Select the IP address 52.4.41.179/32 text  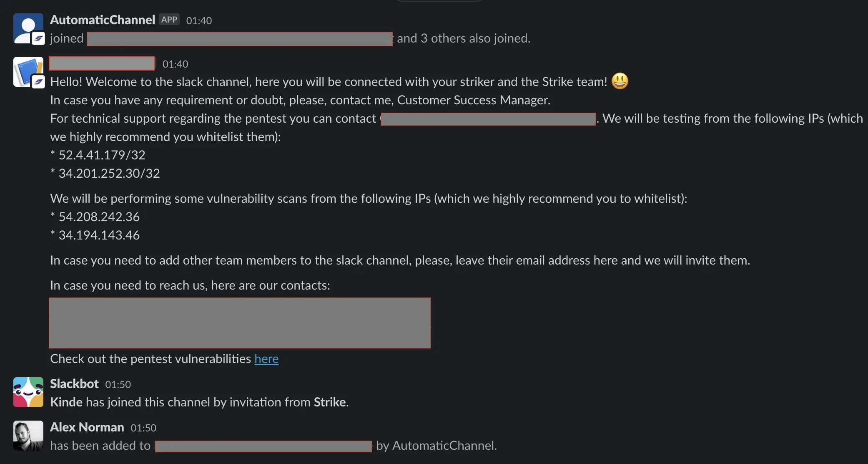(101, 154)
